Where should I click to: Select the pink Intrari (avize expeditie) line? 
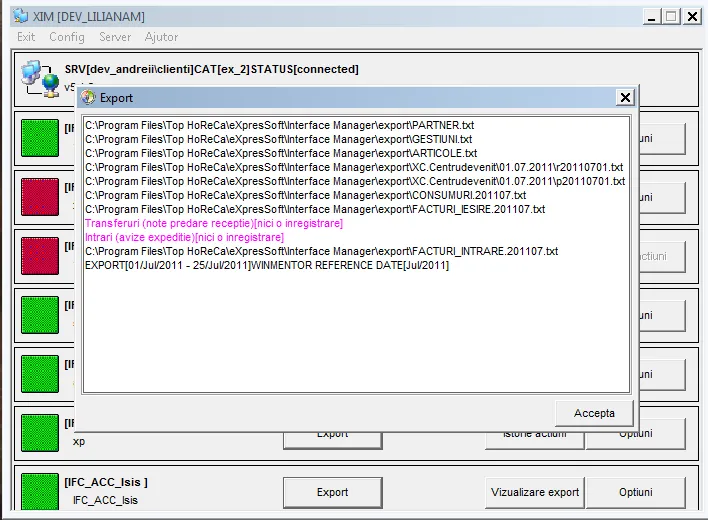[184, 237]
